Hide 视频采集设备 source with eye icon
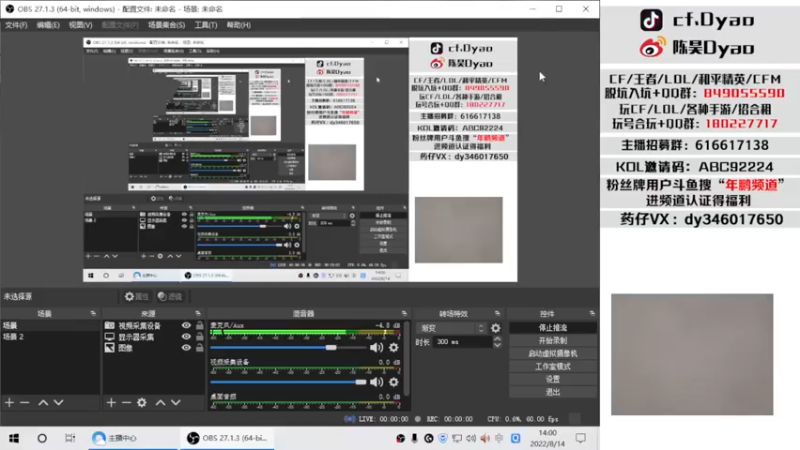The width and height of the screenshot is (800, 450). click(186, 326)
